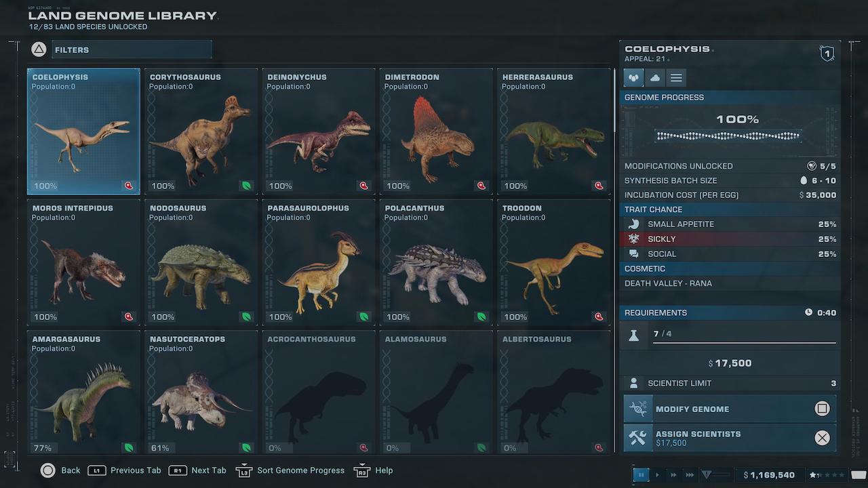The width and height of the screenshot is (868, 488).
Task: Pause the game speed
Action: pyautogui.click(x=641, y=475)
